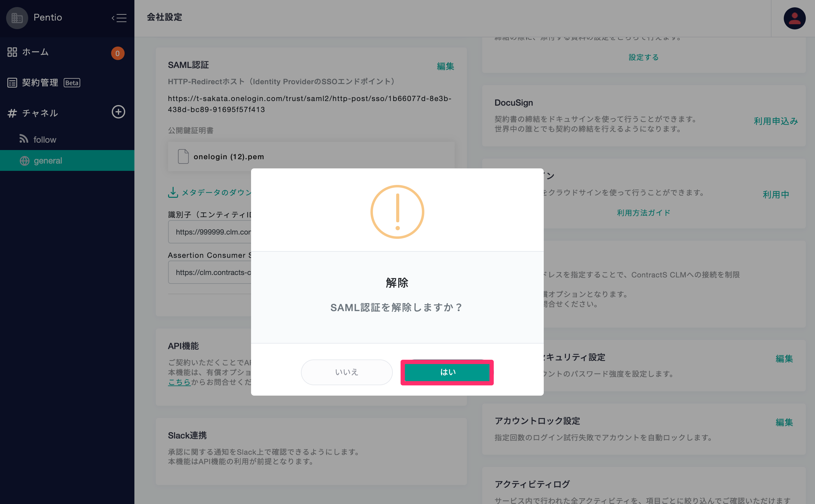Focus the entity ID input field

[210, 232]
